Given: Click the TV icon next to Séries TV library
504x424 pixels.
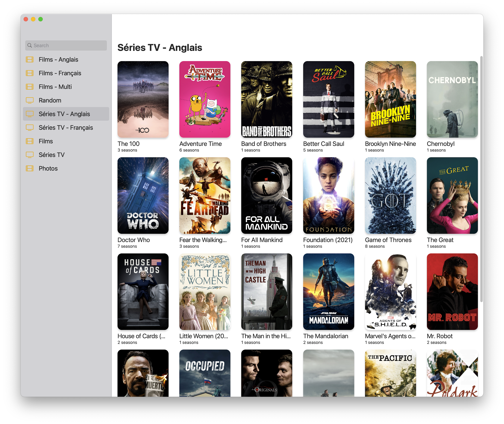Looking at the screenshot, I should [29, 155].
